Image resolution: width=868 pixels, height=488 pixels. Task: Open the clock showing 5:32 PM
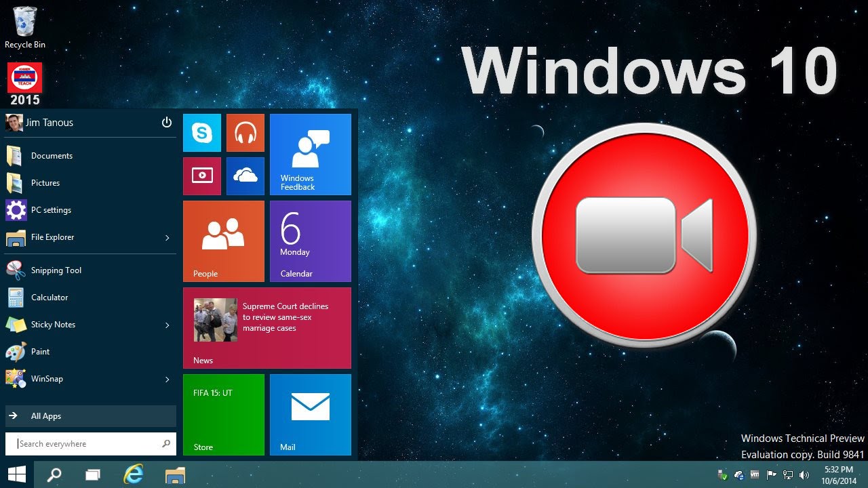(x=839, y=474)
